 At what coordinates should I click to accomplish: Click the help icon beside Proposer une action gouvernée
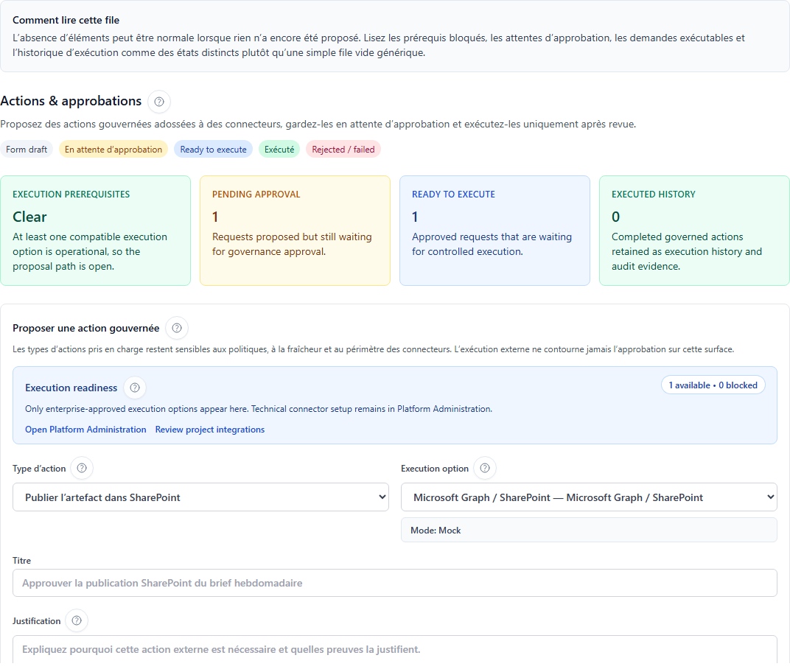pos(176,329)
